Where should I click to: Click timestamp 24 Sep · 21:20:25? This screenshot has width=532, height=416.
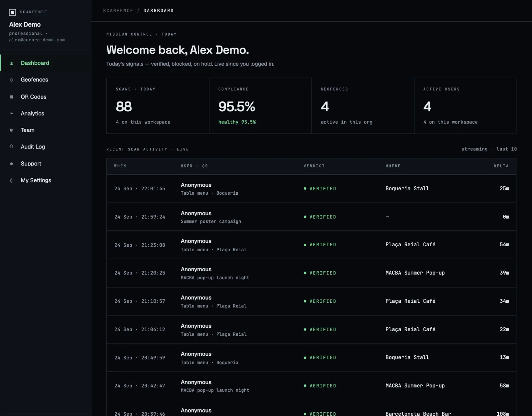click(140, 273)
